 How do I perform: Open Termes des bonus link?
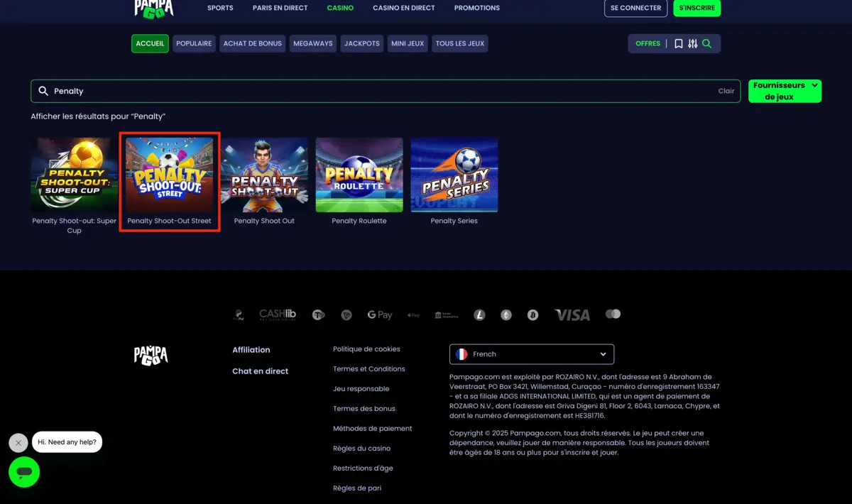tap(364, 409)
